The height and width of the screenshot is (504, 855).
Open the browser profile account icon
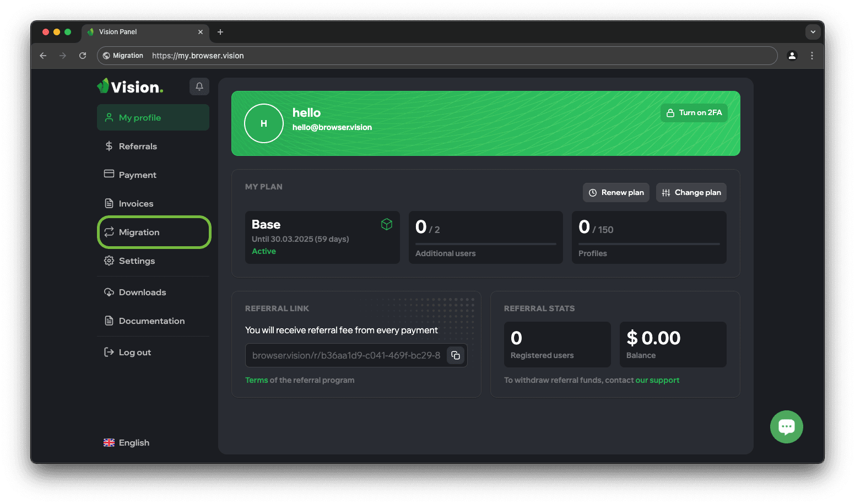click(792, 56)
